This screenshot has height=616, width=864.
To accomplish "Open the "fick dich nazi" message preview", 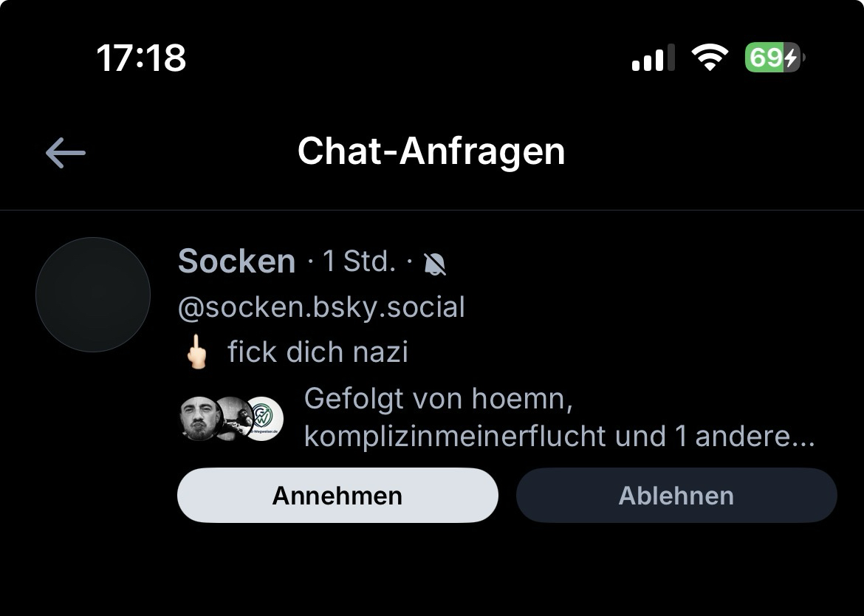I will click(x=318, y=352).
